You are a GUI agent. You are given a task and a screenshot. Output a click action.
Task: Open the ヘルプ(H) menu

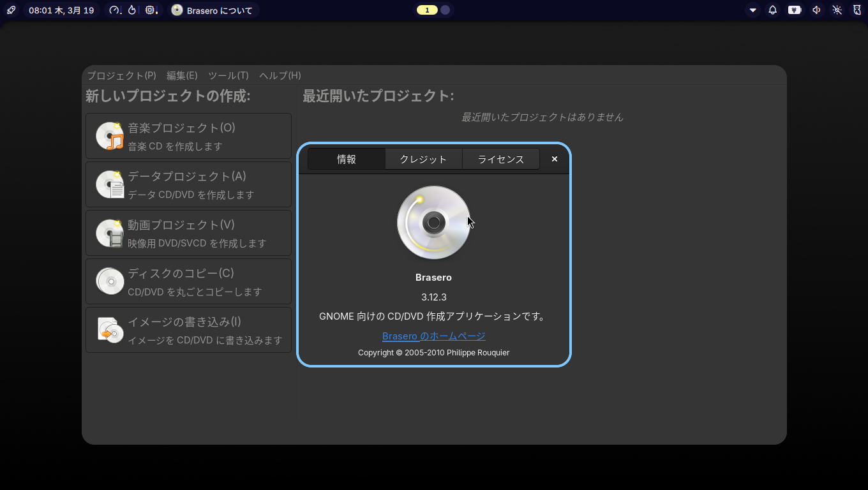point(280,75)
